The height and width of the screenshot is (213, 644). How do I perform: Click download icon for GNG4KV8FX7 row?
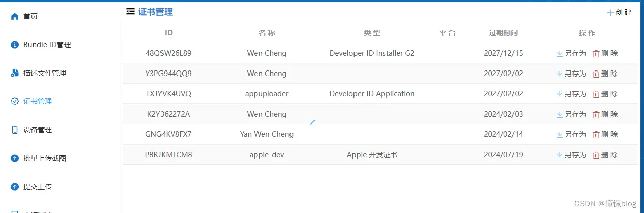(560, 134)
